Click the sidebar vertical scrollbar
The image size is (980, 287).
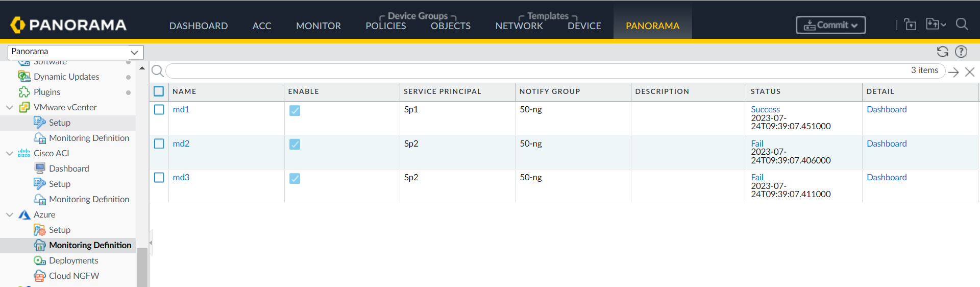point(142,266)
